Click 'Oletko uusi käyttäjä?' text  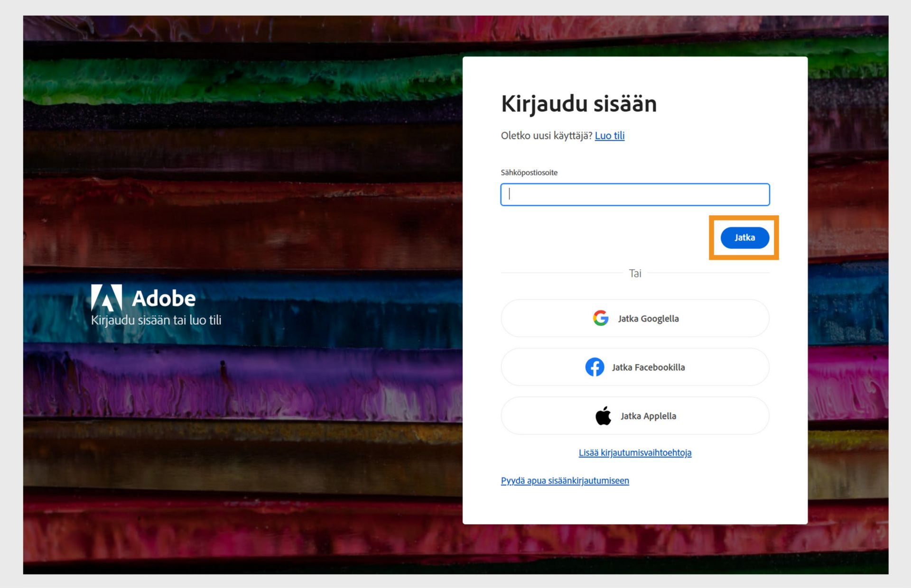[546, 136]
